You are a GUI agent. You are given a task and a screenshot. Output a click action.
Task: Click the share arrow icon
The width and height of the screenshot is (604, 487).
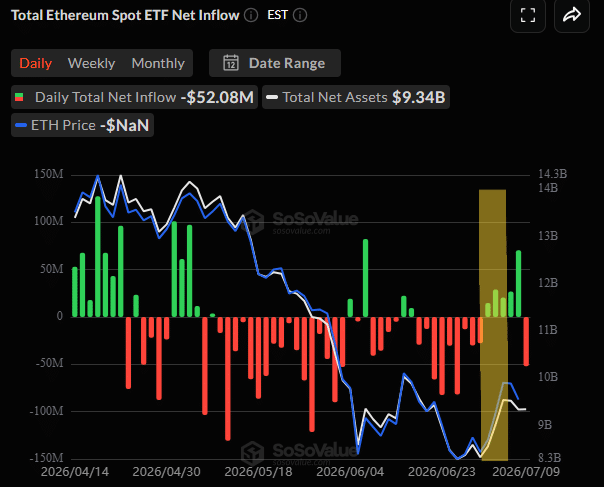[x=572, y=15]
